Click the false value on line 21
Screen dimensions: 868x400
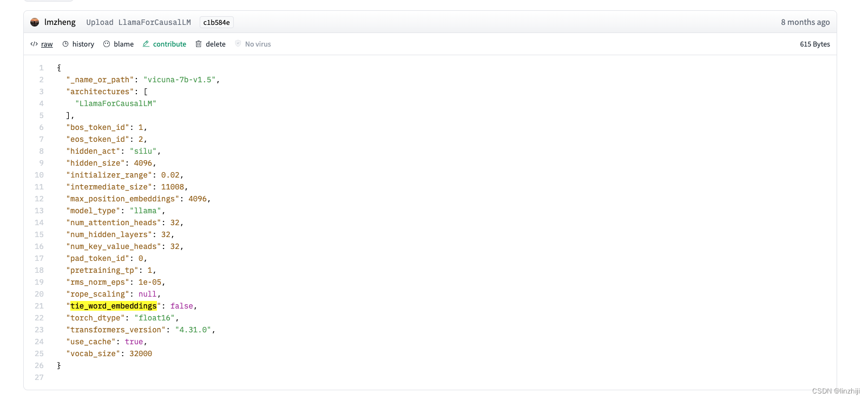click(182, 306)
